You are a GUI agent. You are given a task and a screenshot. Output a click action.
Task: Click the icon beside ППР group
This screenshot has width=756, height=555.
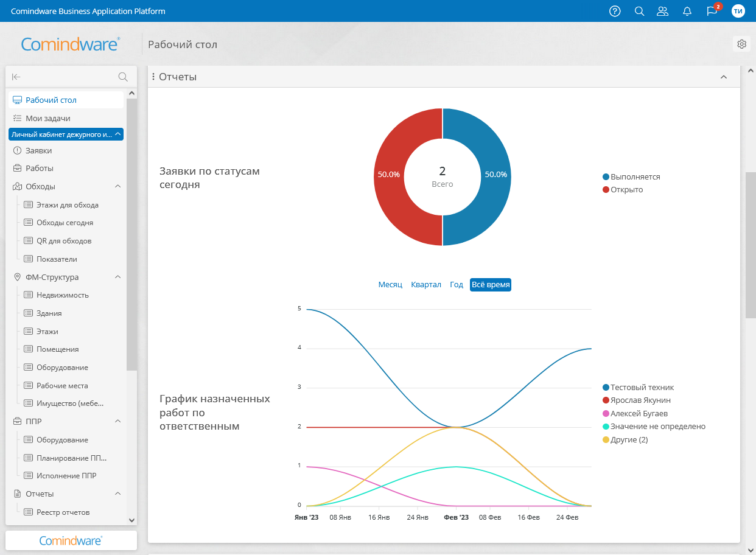pos(17,421)
